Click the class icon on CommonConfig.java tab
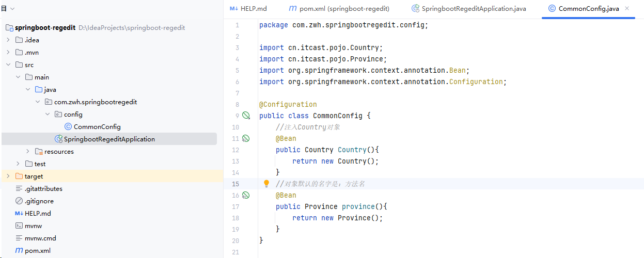 552,9
